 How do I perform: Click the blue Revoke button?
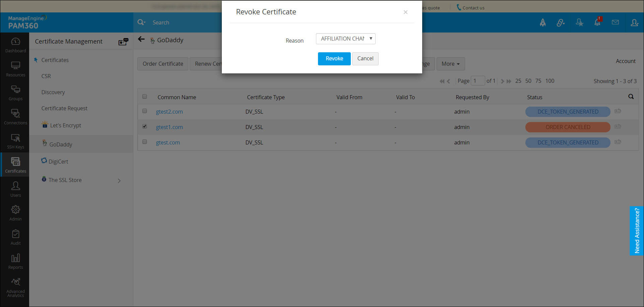334,59
